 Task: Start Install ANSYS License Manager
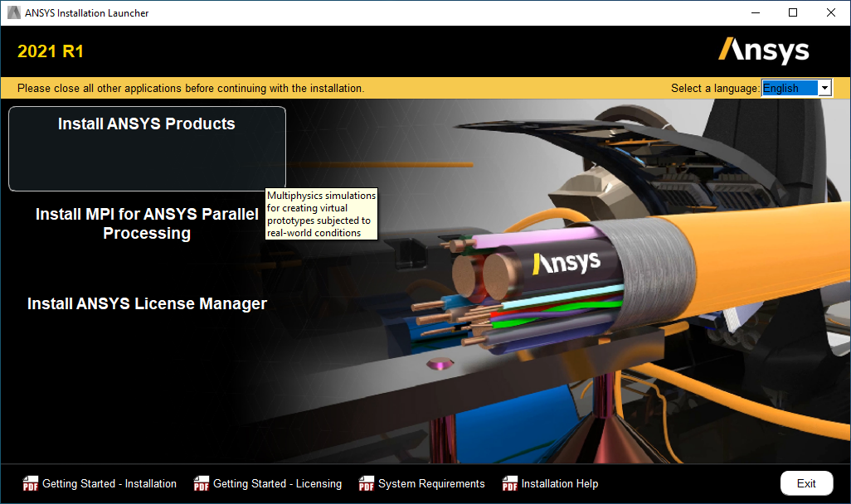[146, 303]
